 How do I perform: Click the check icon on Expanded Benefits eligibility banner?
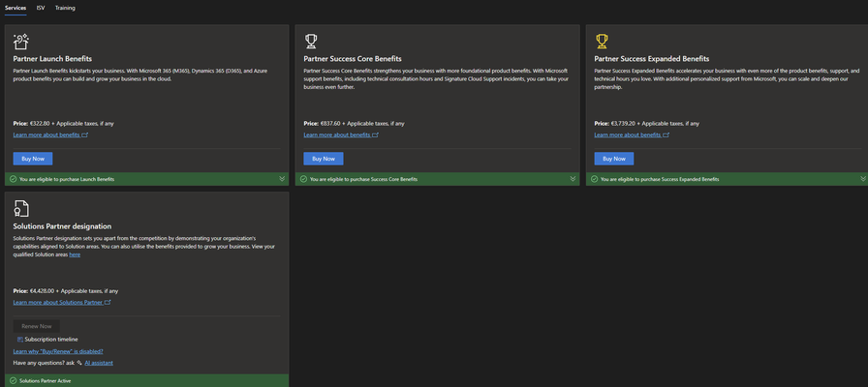pyautogui.click(x=594, y=179)
